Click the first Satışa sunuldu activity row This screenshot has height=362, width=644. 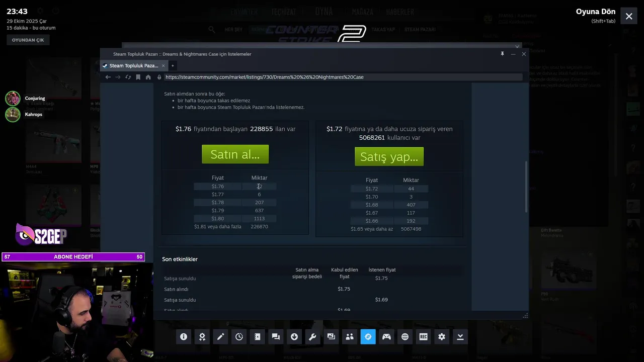[x=312, y=279]
